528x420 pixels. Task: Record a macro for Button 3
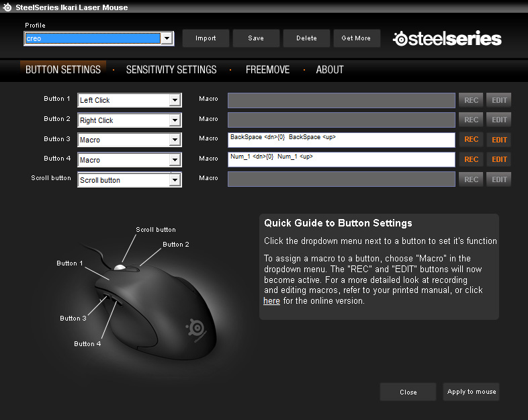coord(471,139)
